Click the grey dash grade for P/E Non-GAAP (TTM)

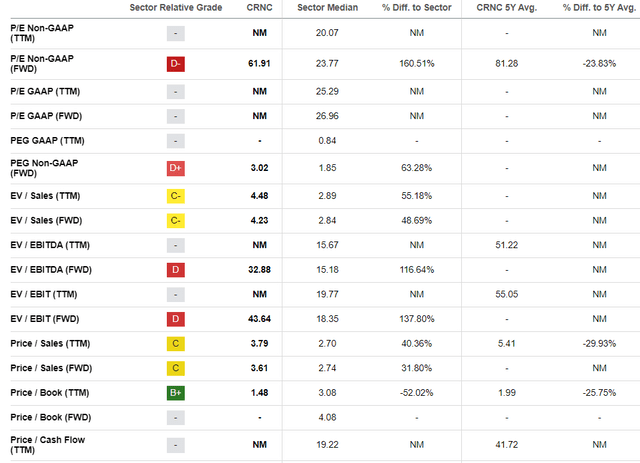click(x=176, y=33)
